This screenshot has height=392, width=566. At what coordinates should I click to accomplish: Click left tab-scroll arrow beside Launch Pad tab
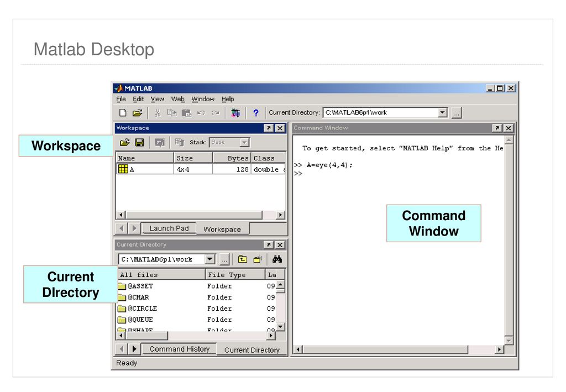pos(122,228)
